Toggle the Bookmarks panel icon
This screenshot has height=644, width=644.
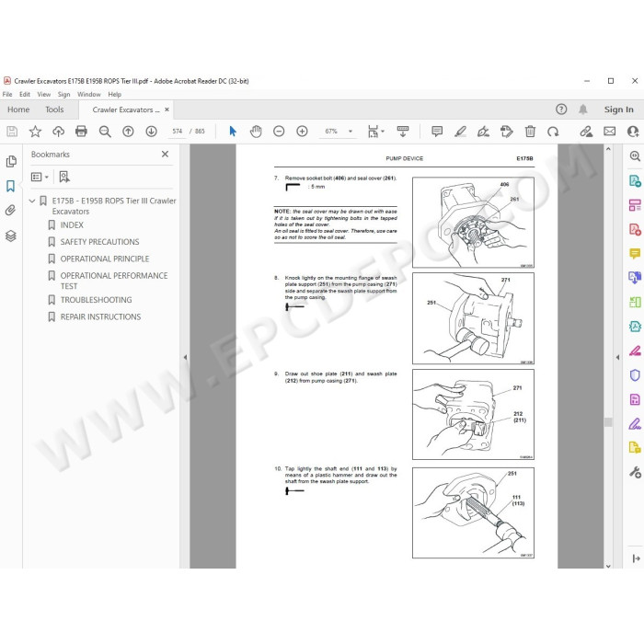click(x=11, y=186)
